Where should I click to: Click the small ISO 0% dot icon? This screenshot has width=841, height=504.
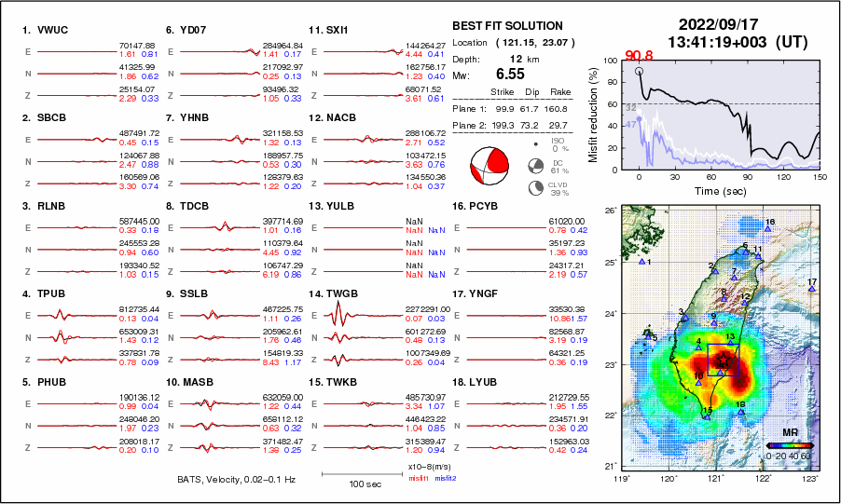(536, 146)
